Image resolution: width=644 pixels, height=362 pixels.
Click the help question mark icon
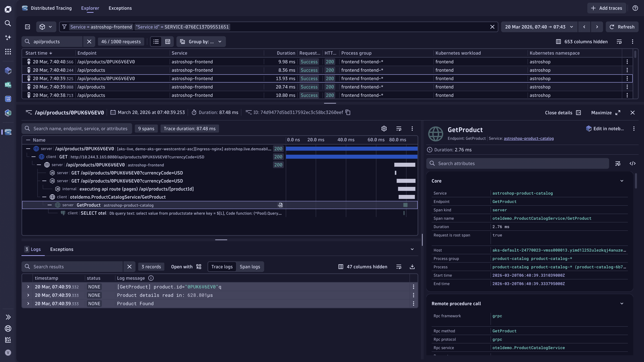click(635, 8)
